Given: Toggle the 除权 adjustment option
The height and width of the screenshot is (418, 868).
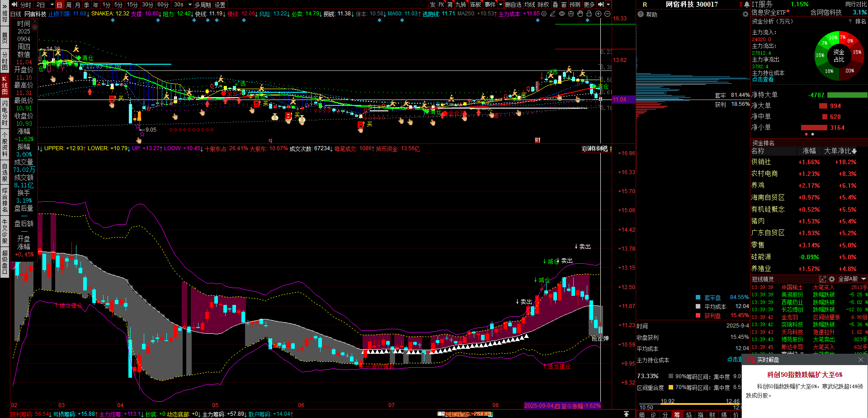Looking at the screenshot, I should point(543,5).
